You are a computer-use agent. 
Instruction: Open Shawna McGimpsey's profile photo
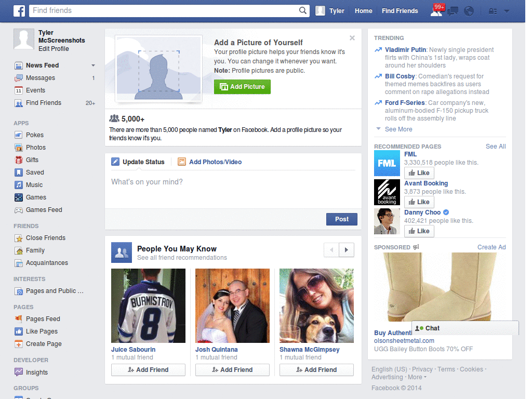click(x=316, y=305)
